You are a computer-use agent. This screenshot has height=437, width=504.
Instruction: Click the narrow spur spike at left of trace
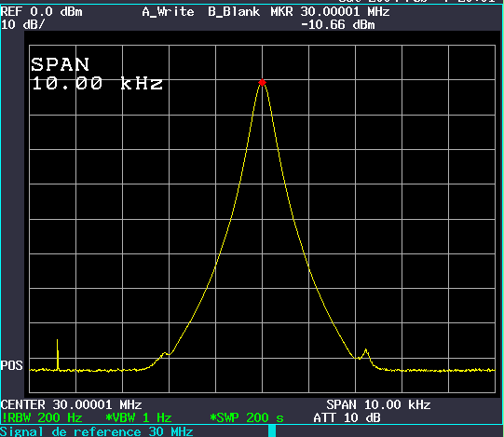(x=58, y=355)
